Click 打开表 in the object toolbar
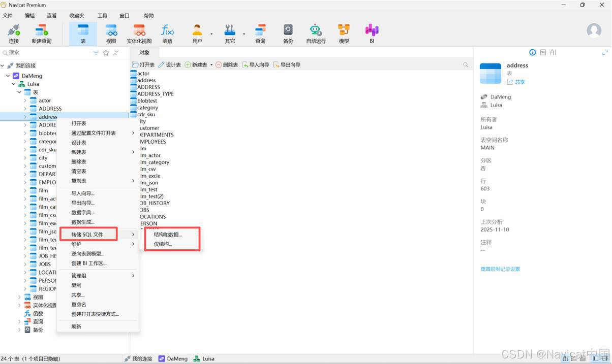This screenshot has height=364, width=612. (143, 65)
